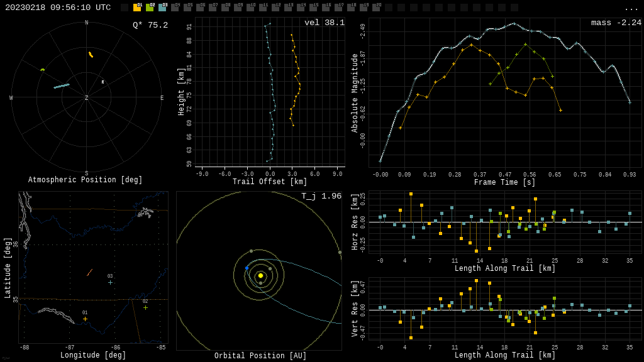The width and height of the screenshot is (644, 362).
Task: Click the orange meteor track on the map
Action: [x=90, y=272]
